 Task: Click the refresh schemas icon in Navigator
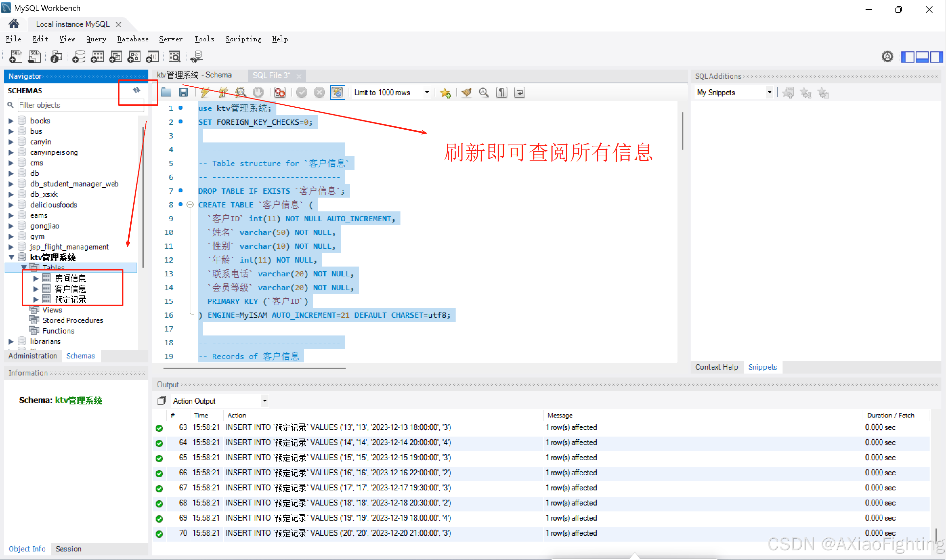(x=137, y=90)
